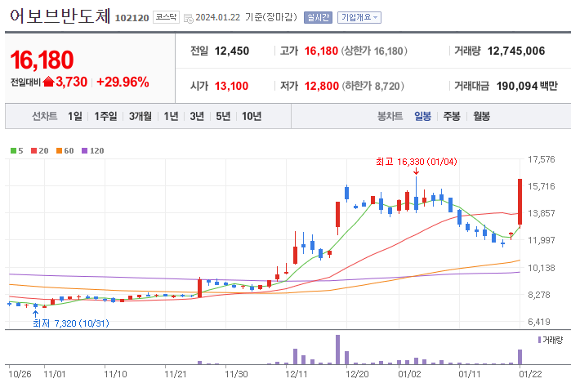571x392 pixels.
Task: Click the 최고 16,330 (01/04) marker
Action: pos(417,162)
